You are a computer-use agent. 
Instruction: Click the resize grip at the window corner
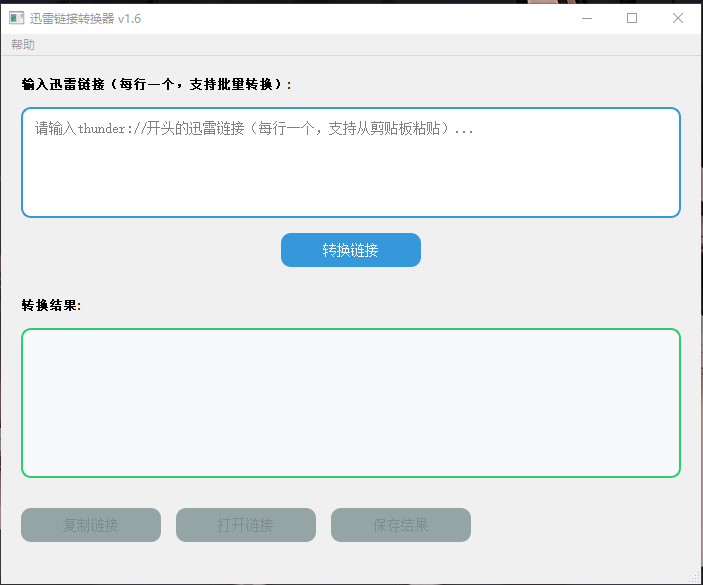696,578
